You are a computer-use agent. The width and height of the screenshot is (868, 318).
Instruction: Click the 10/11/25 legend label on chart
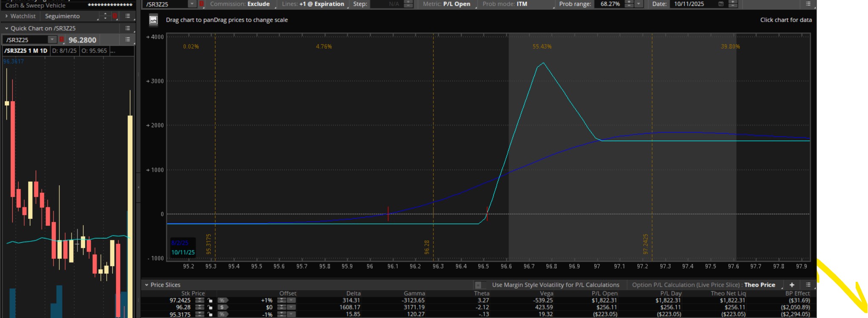(x=183, y=252)
